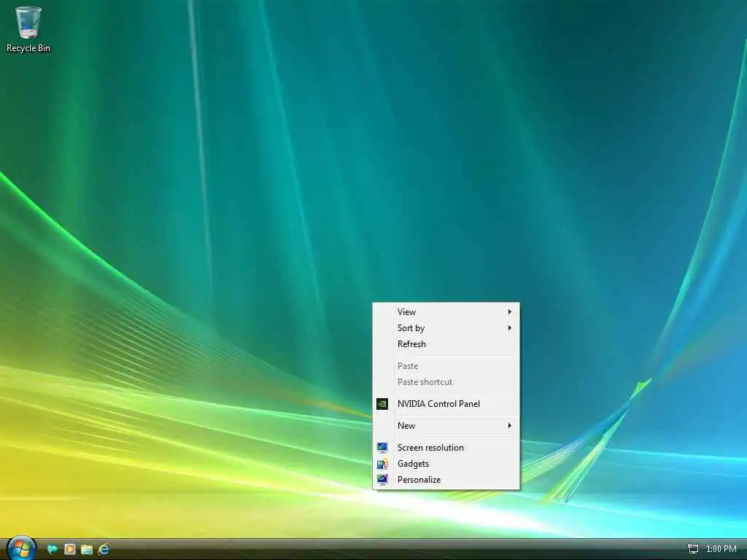Screen dimensions: 747x560
Task: Click the Personalize menu icon
Action: click(382, 480)
